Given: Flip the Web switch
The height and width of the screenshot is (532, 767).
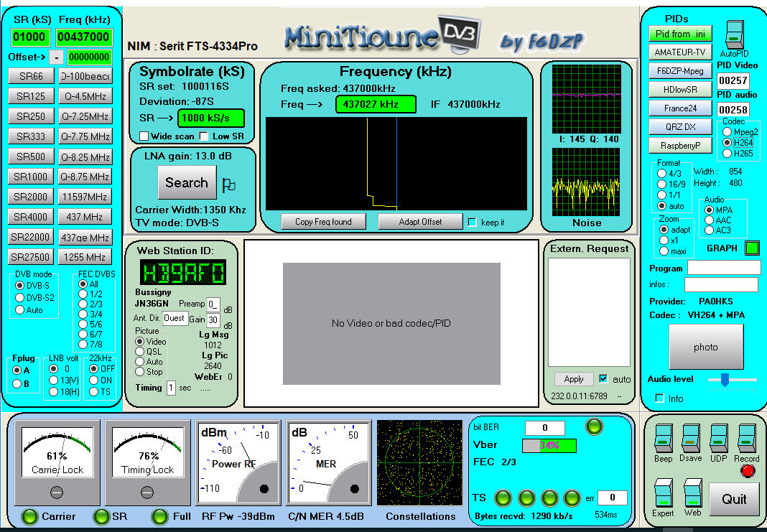Looking at the screenshot, I should (x=692, y=494).
